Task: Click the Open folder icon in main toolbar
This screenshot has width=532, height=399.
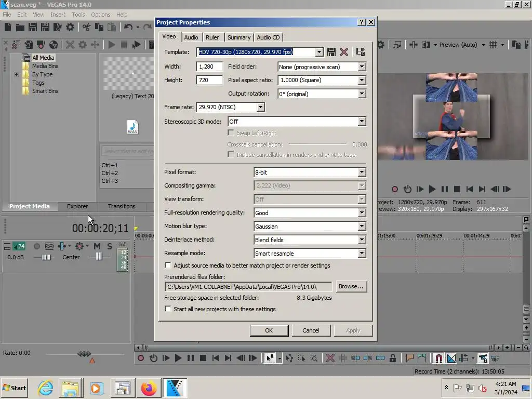Action: pyautogui.click(x=20, y=27)
